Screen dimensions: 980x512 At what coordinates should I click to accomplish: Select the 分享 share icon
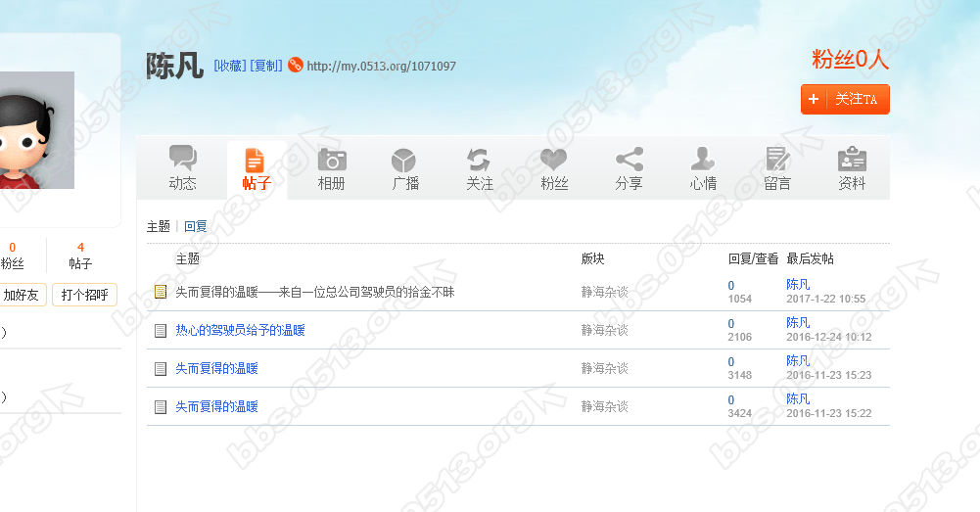click(x=629, y=159)
